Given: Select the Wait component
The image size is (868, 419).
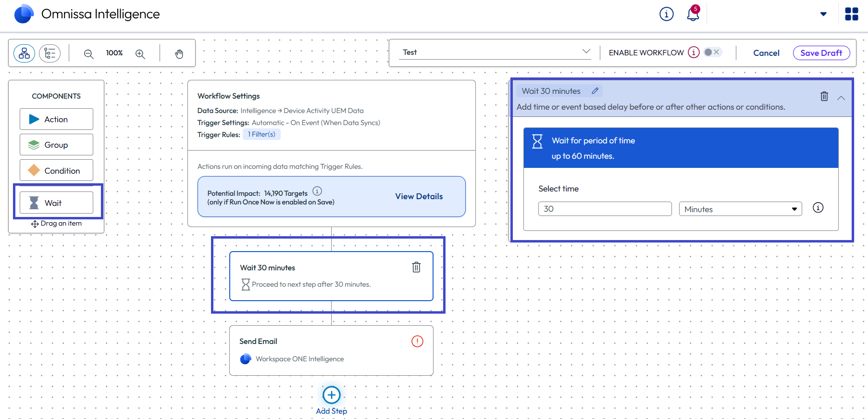Looking at the screenshot, I should 56,203.
